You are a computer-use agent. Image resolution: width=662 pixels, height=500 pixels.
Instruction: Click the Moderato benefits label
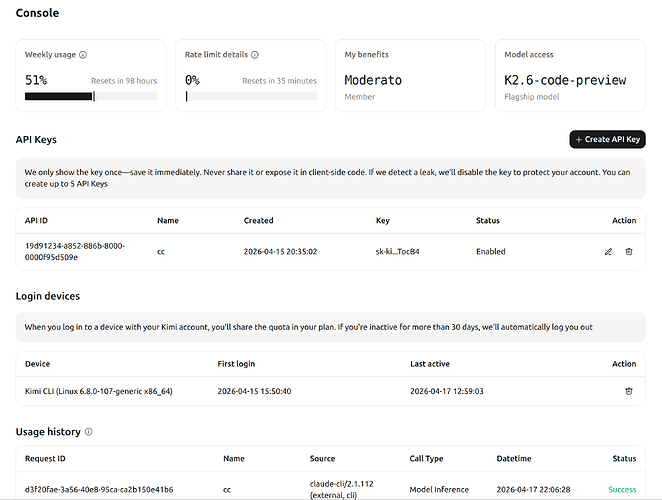coord(373,80)
